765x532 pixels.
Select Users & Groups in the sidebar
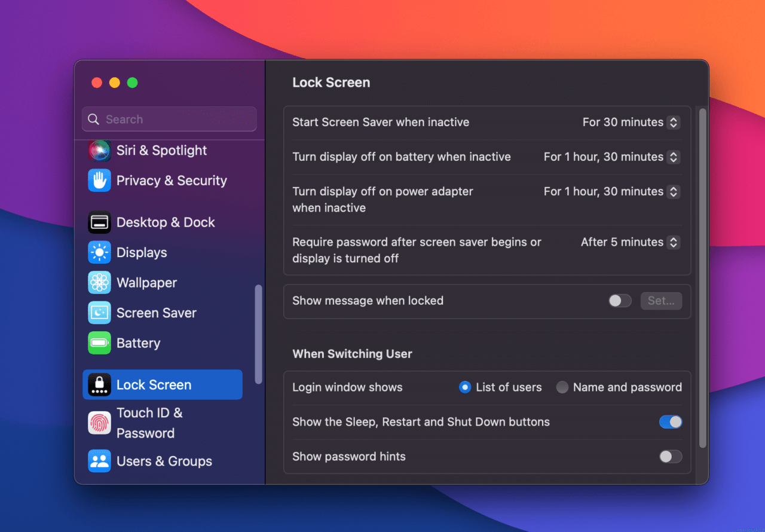164,461
